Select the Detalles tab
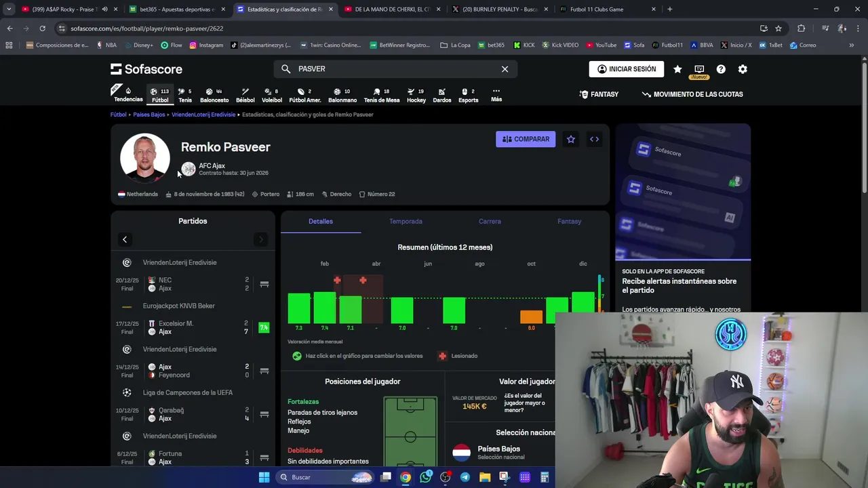Image resolution: width=868 pixels, height=488 pixels. click(x=321, y=222)
